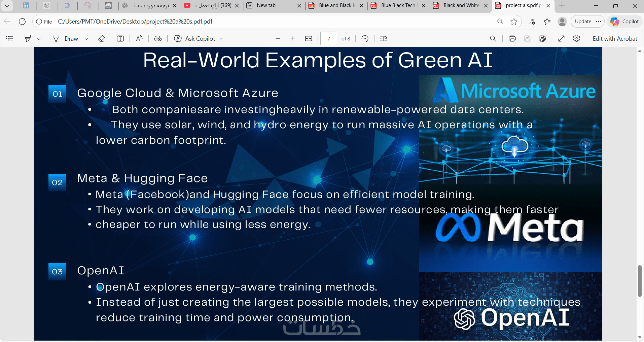Click Edit with Acrobat
Viewport: 644px width, 342px height.
[x=615, y=39]
